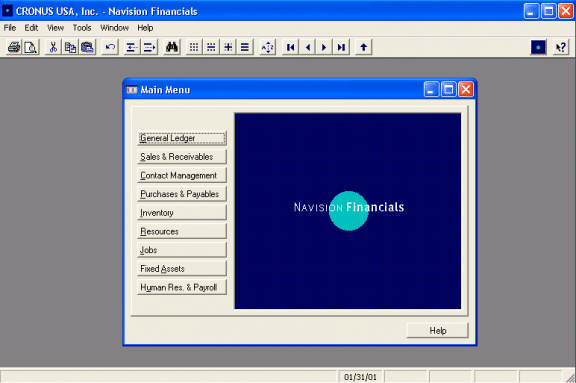The image size is (576, 383).
Task: Jump to last record arrow icon
Action: tap(341, 47)
